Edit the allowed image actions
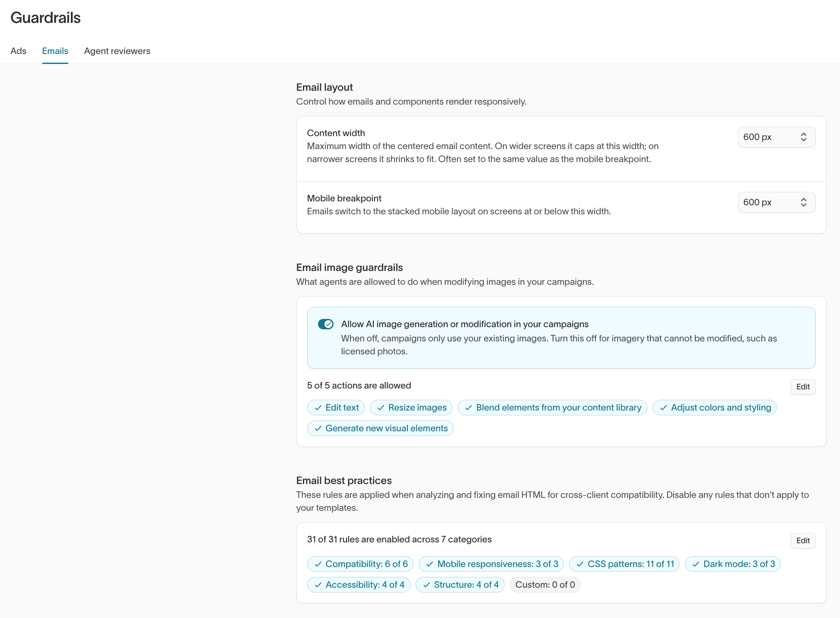The width and height of the screenshot is (840, 618). click(x=803, y=387)
